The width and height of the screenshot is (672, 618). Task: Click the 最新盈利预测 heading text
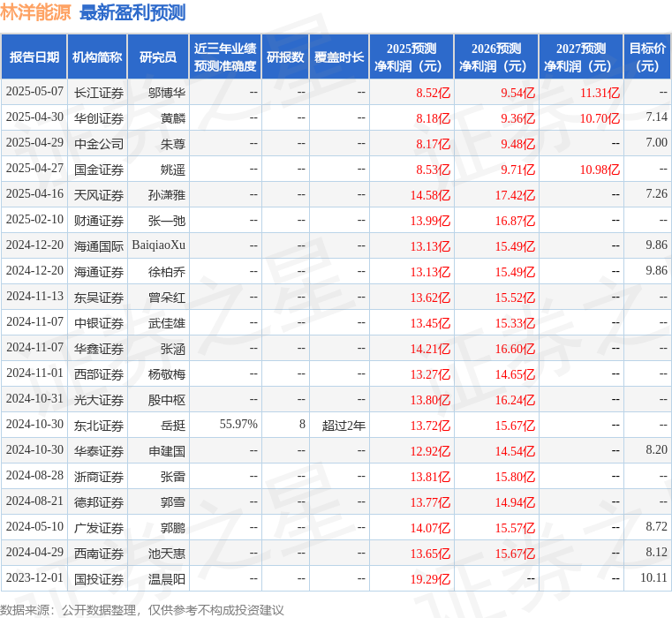click(x=132, y=12)
